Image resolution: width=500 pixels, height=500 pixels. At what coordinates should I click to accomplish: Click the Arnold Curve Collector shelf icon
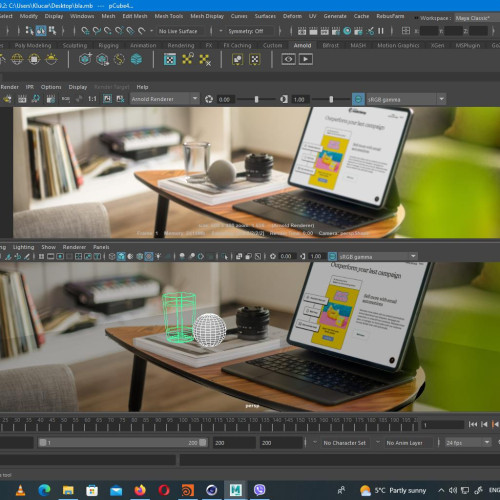click(x=119, y=59)
